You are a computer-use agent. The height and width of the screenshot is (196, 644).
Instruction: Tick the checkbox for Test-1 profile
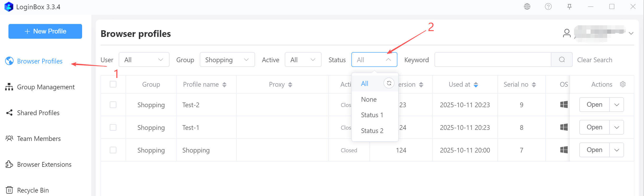click(113, 128)
